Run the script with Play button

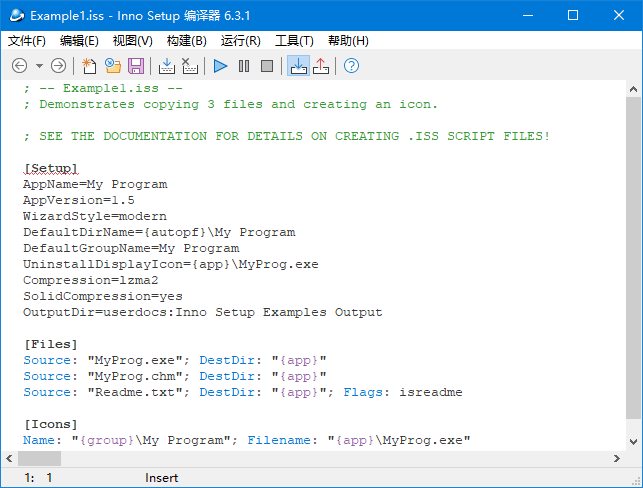click(x=221, y=66)
